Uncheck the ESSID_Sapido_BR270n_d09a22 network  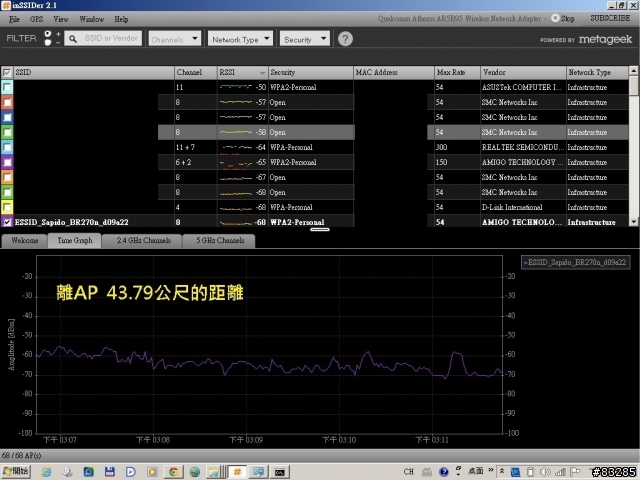[7, 222]
